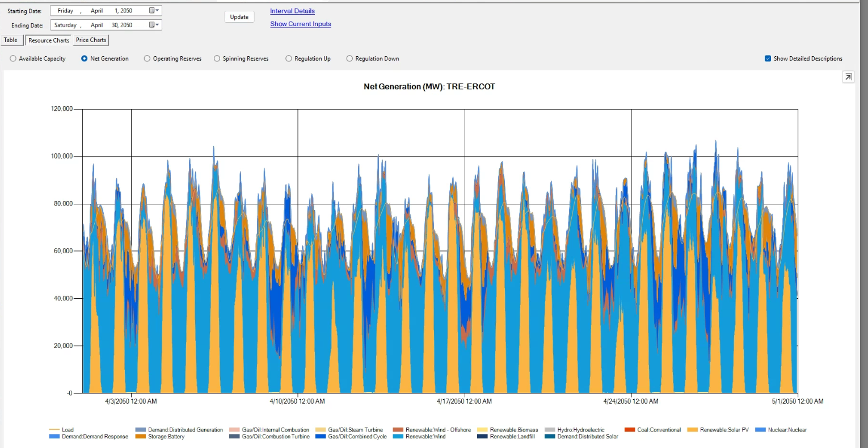The height and width of the screenshot is (448, 868).
Task: Click the Renewable:Wind - Offshore legend swatch
Action: [x=398, y=430]
